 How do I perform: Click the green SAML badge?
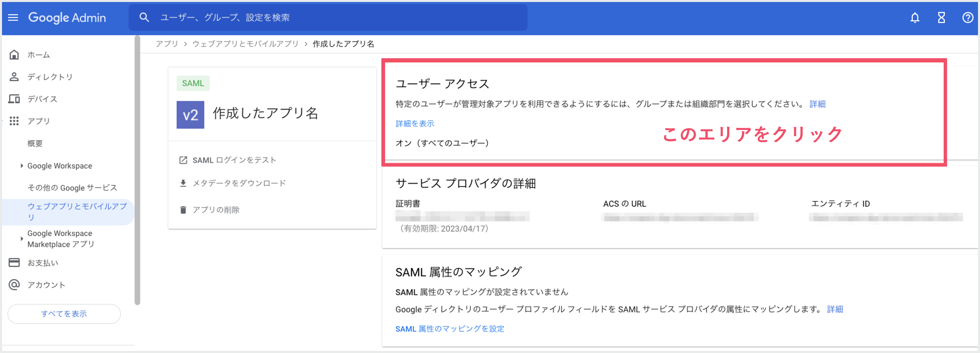point(193,83)
